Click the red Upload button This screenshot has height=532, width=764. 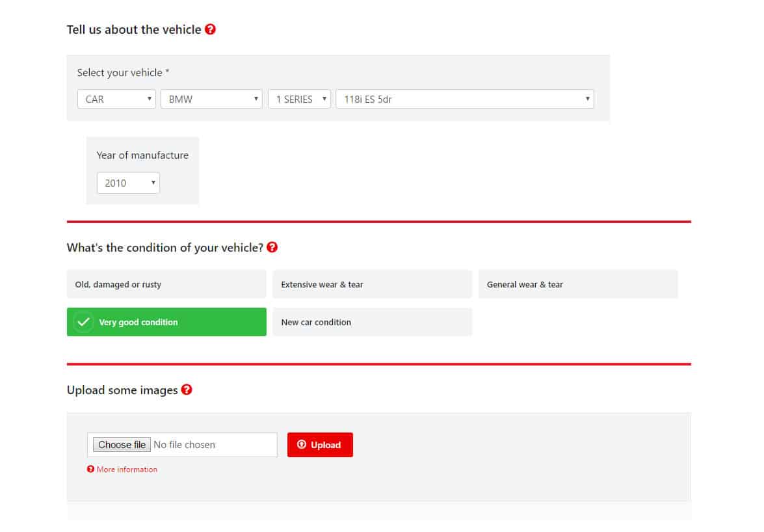(x=320, y=445)
